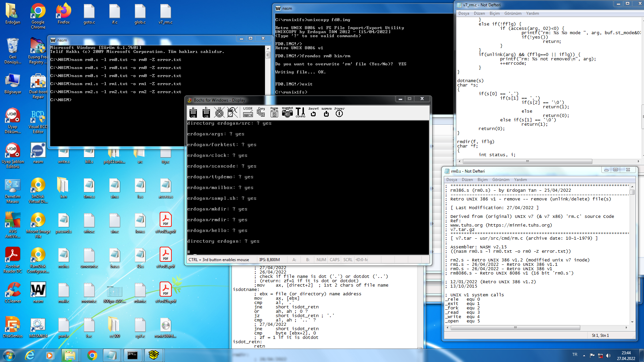The width and height of the screenshot is (644, 362).
Task: Open Düzen menu in v7_rm.c Notepad
Action: click(x=479, y=13)
